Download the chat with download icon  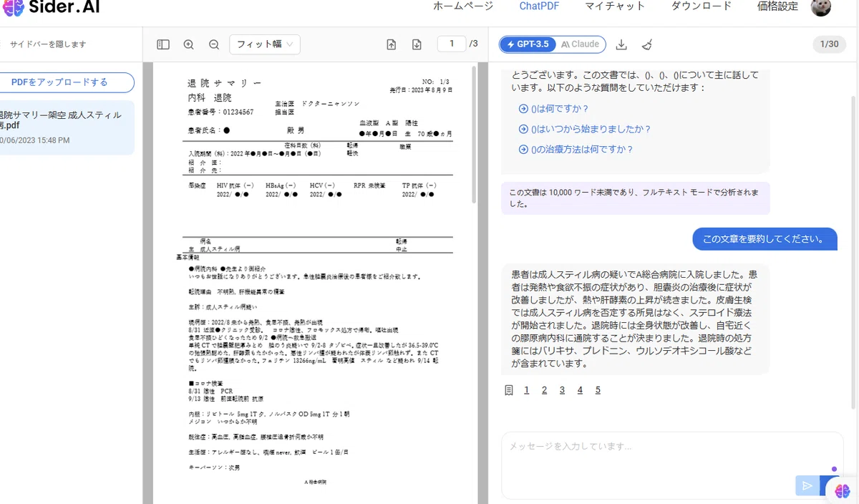621,44
